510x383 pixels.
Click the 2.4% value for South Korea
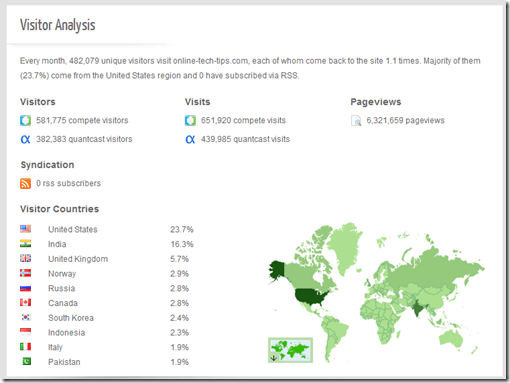coord(179,318)
